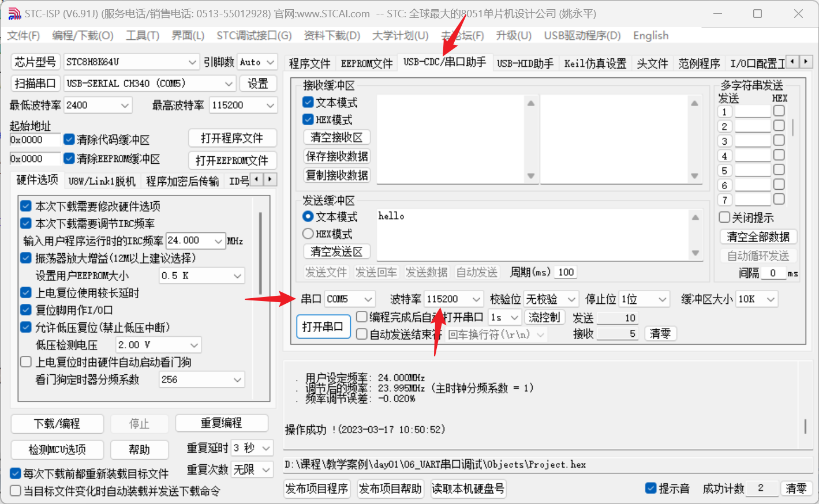Open 文件(F) menu
This screenshot has width=819, height=504.
point(24,36)
